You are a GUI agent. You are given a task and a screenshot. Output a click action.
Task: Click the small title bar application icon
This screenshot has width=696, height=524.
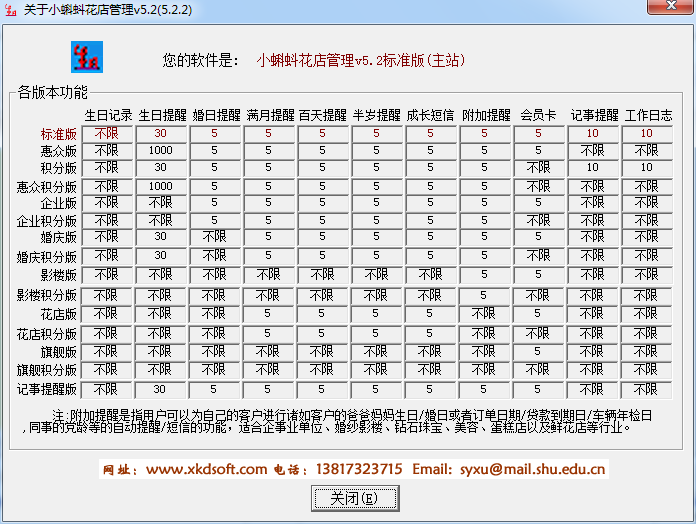pos(12,8)
